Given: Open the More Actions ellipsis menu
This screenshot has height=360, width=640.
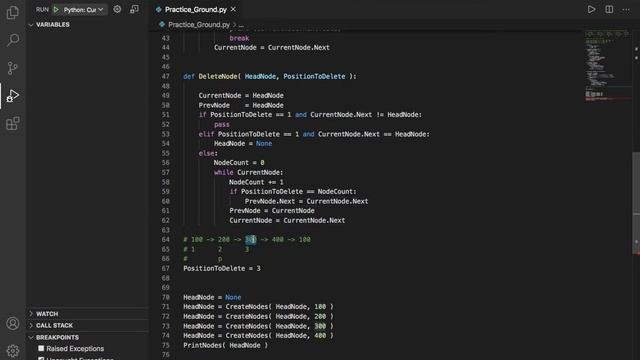Looking at the screenshot, I should 626,9.
